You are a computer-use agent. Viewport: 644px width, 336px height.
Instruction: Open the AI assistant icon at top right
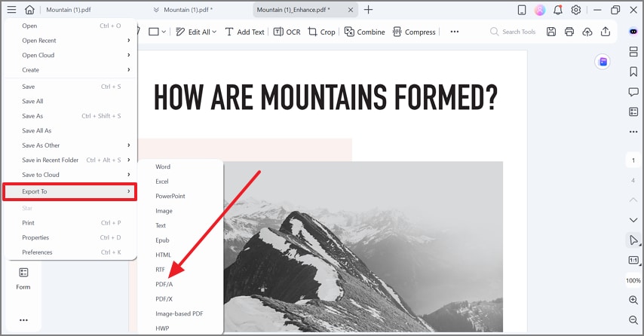633,32
